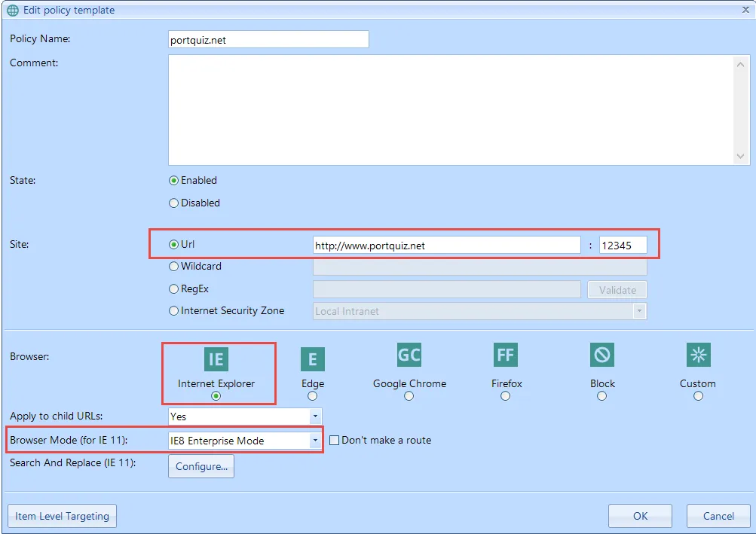Tick the Block radio button
The height and width of the screenshot is (534, 756).
coord(601,395)
